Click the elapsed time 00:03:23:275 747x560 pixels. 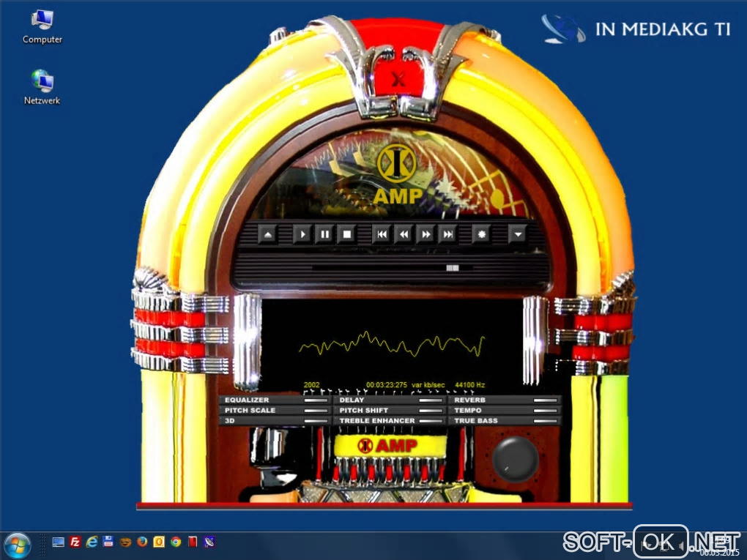tap(387, 385)
